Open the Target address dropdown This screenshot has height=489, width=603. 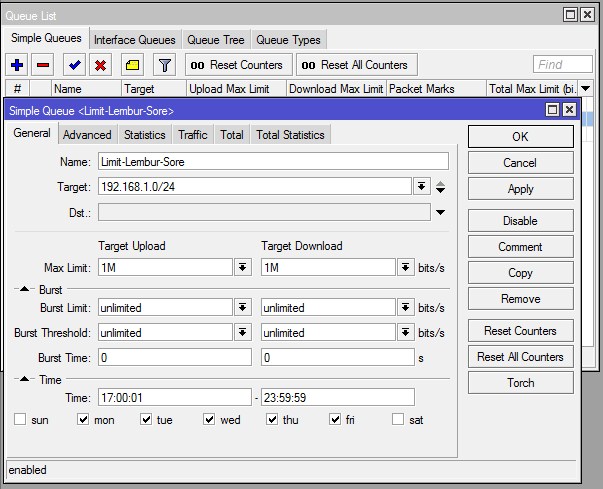click(x=422, y=187)
